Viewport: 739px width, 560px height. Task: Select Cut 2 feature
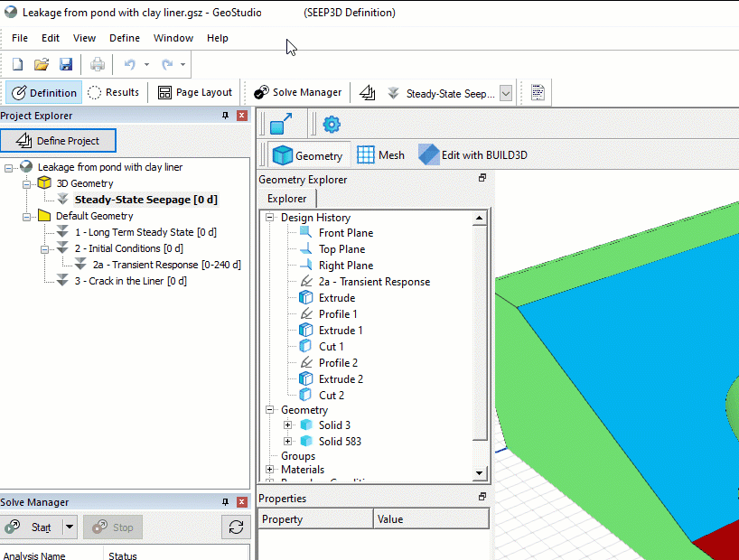[332, 396]
